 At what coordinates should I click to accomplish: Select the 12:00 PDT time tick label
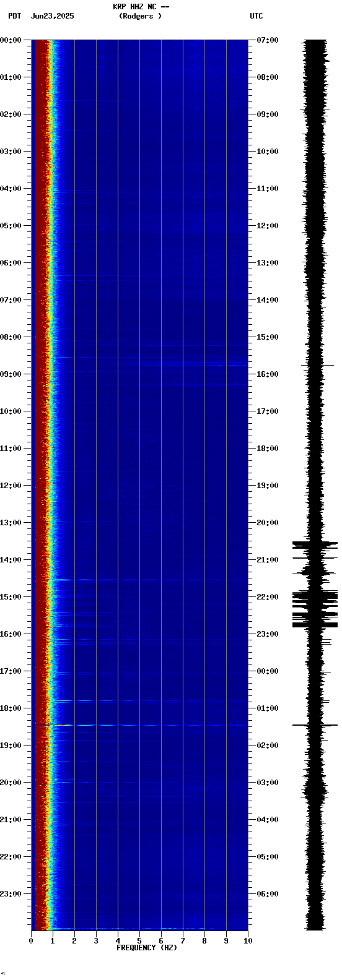11,486
